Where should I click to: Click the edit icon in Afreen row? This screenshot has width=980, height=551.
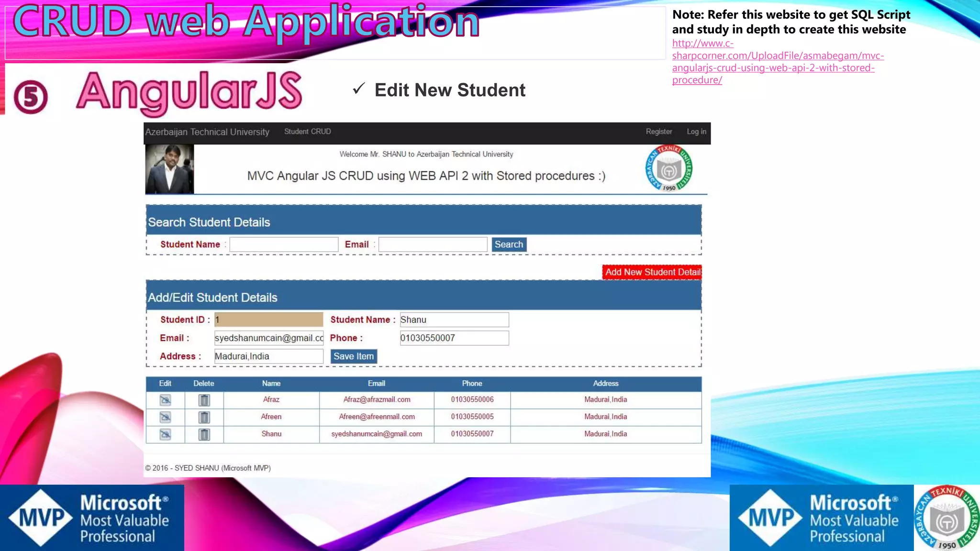click(165, 417)
